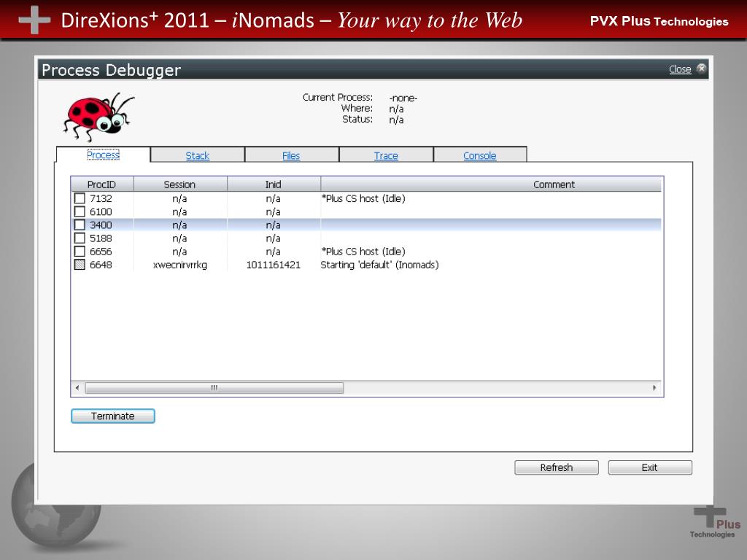The width and height of the screenshot is (747, 560).
Task: Click Plus CS host comment for 7132
Action: pos(363,198)
